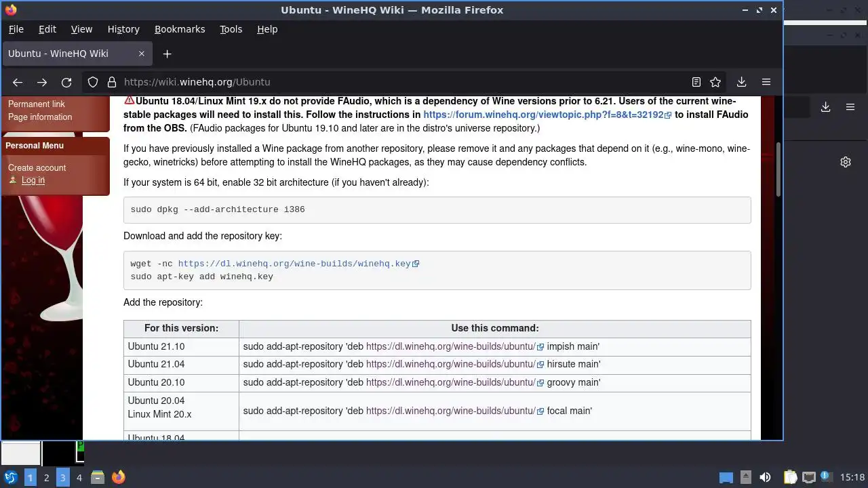Open the clipboard manager tray icon

tap(790, 477)
